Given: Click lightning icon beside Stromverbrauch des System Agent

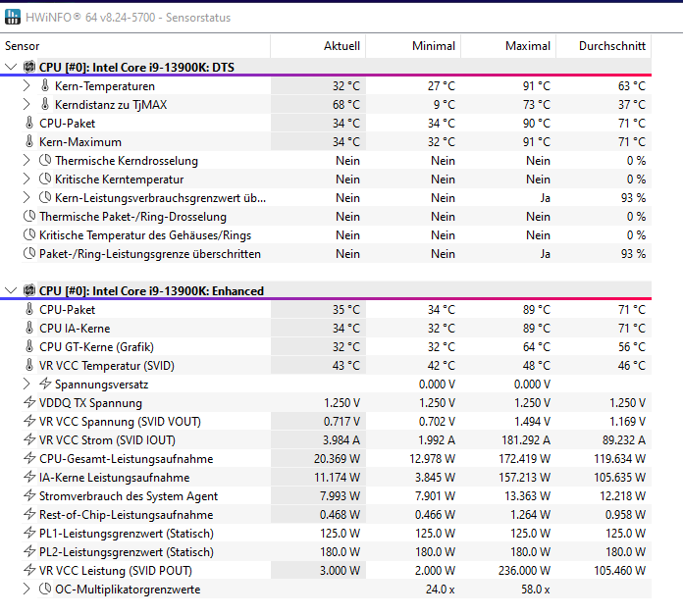Looking at the screenshot, I should tap(29, 495).
